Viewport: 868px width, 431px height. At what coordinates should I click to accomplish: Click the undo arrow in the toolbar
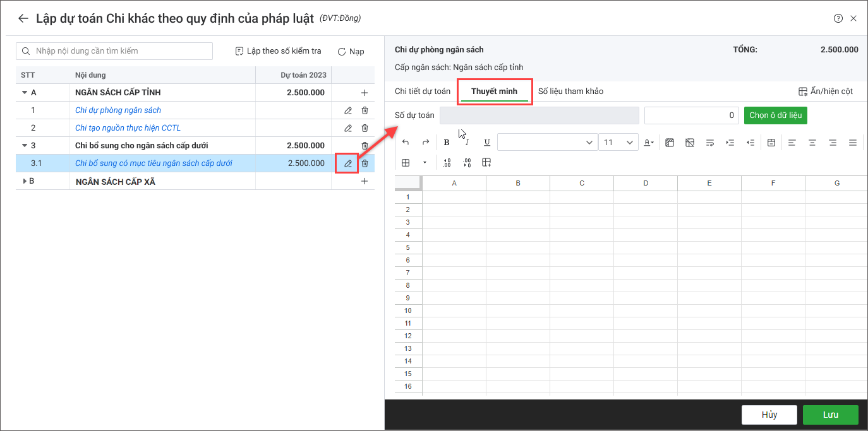click(x=406, y=143)
